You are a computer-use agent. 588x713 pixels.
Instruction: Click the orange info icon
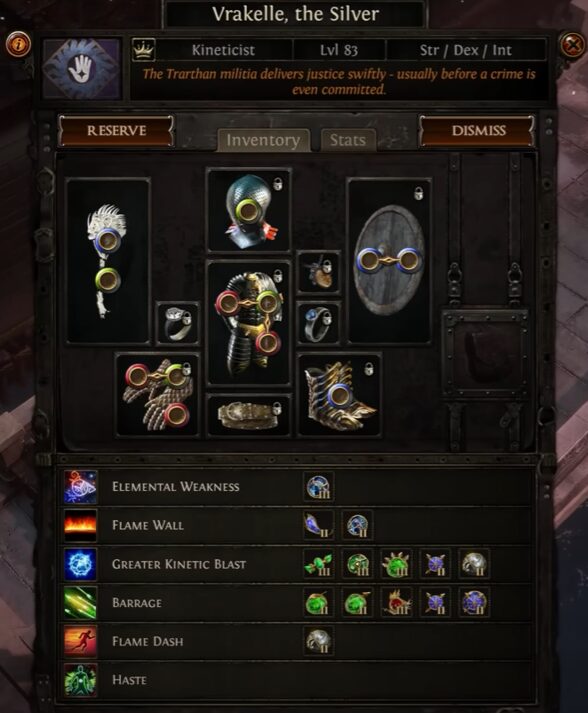(18, 45)
